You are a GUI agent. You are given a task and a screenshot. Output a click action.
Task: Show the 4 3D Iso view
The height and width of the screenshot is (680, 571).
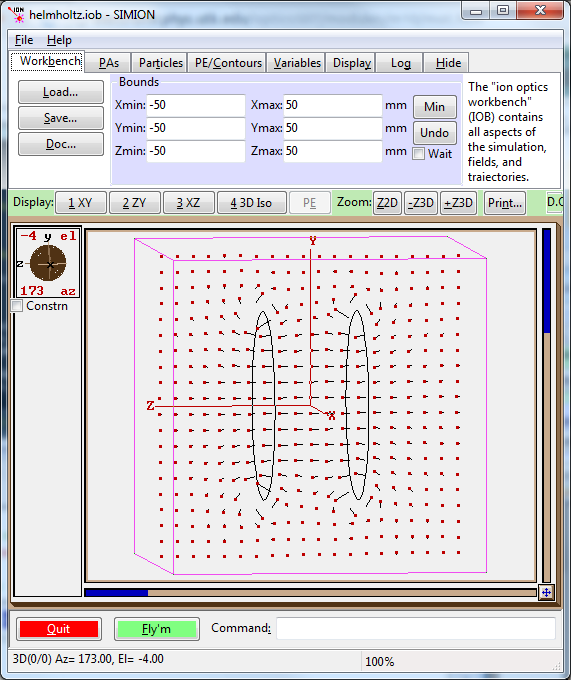[x=251, y=203]
